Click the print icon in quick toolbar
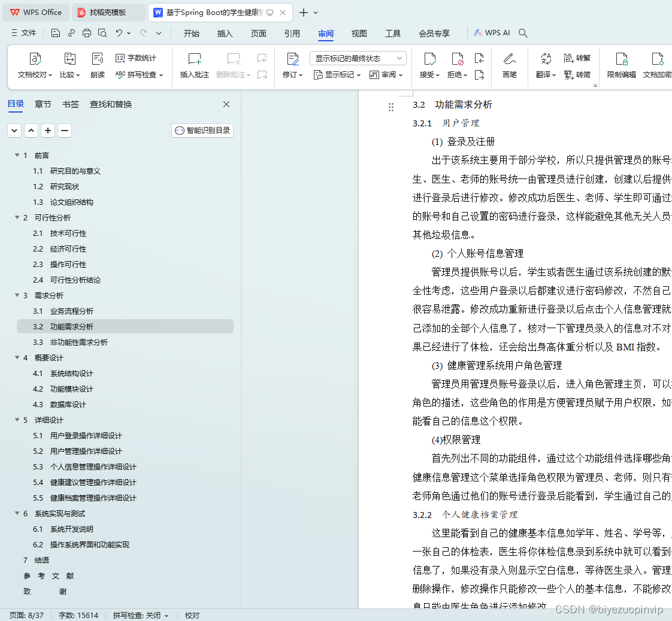 pyautogui.click(x=87, y=33)
